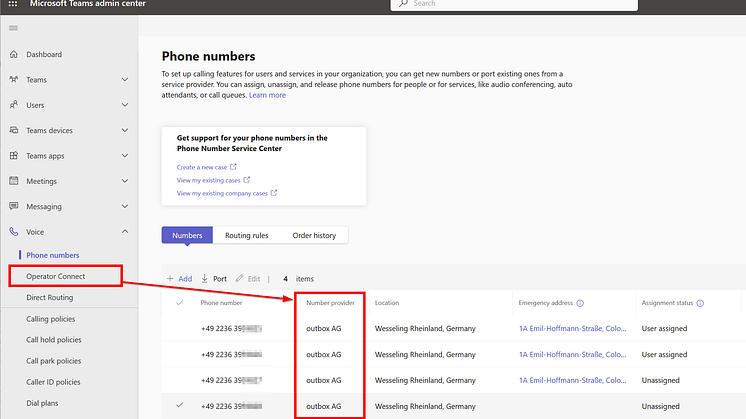
Task: Expand the Meetings chevron
Action: coord(125,181)
